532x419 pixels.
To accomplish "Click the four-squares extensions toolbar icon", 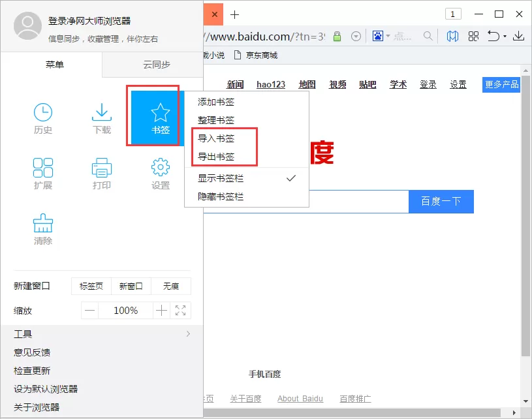I will (x=473, y=36).
